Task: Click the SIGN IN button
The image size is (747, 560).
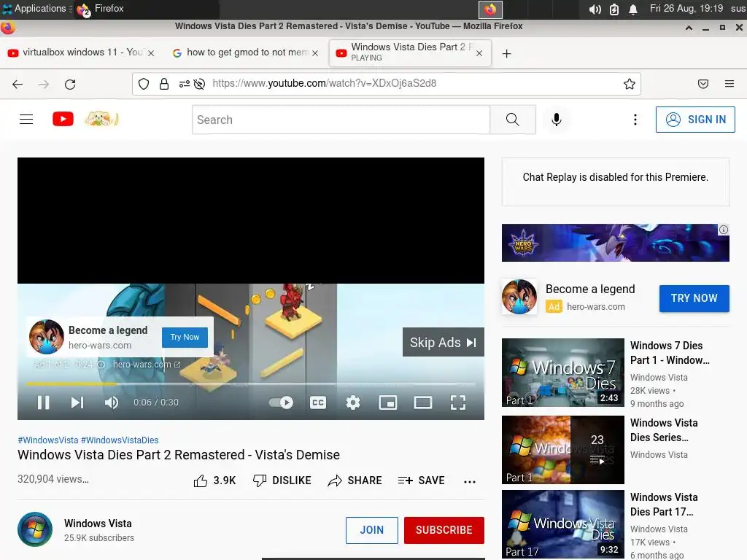Action: point(695,120)
